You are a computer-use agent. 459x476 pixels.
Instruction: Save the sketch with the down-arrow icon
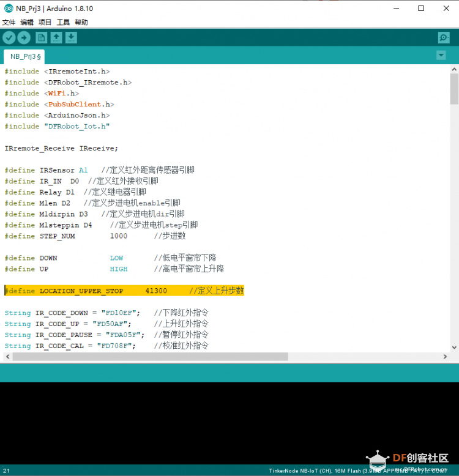(71, 38)
